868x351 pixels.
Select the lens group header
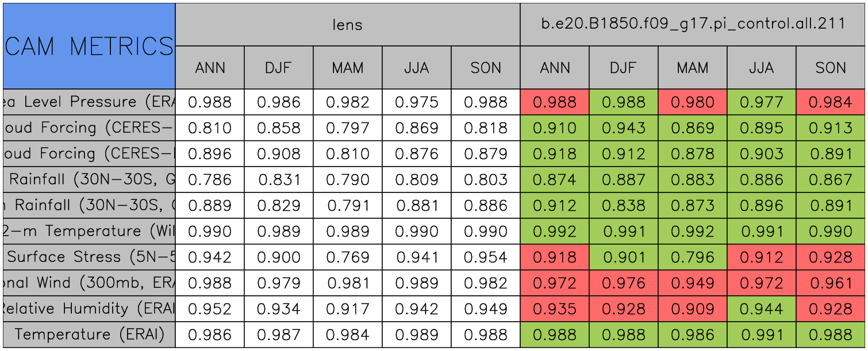click(347, 25)
